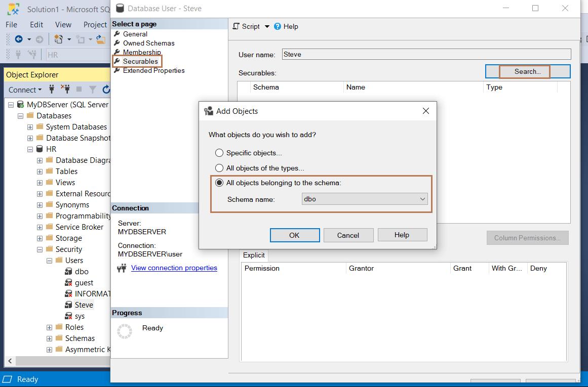Choose the All objects of the types option
Viewport: 588px width, 387px height.
click(219, 167)
